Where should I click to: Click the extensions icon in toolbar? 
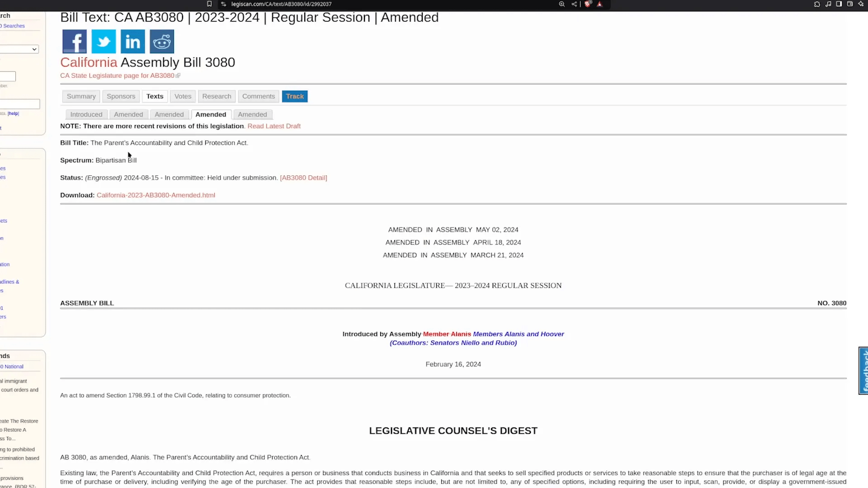pyautogui.click(x=817, y=4)
